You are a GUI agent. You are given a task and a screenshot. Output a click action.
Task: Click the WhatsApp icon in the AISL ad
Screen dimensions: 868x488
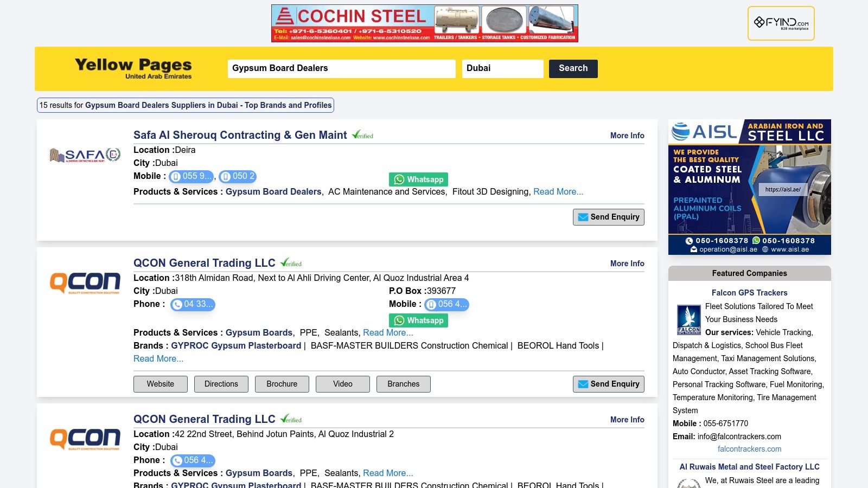tap(756, 240)
